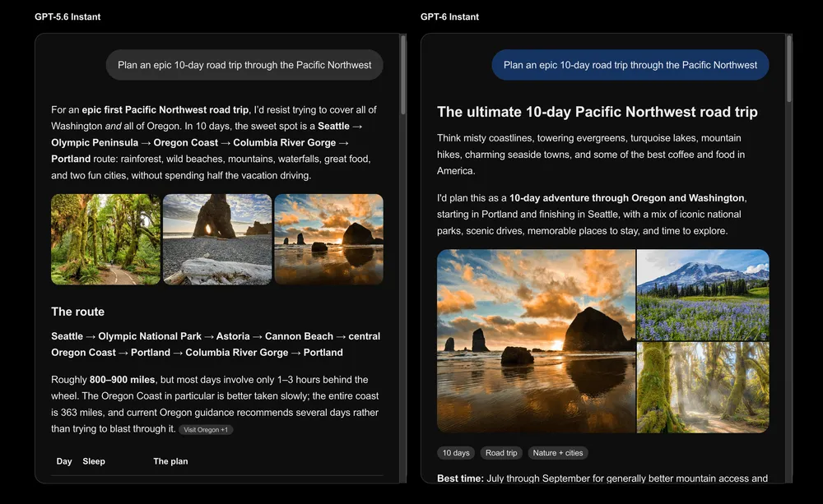The height and width of the screenshot is (504, 823).
Task: Open the snowy mountain wildflower image
Action: coord(703,294)
